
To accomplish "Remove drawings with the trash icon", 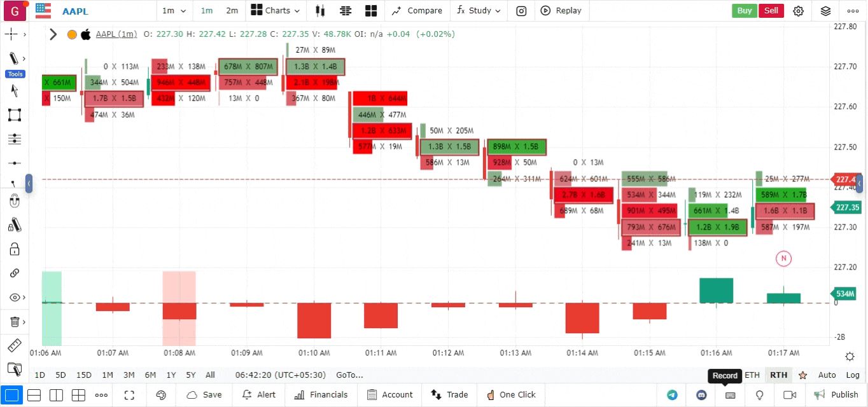I will pos(14,321).
